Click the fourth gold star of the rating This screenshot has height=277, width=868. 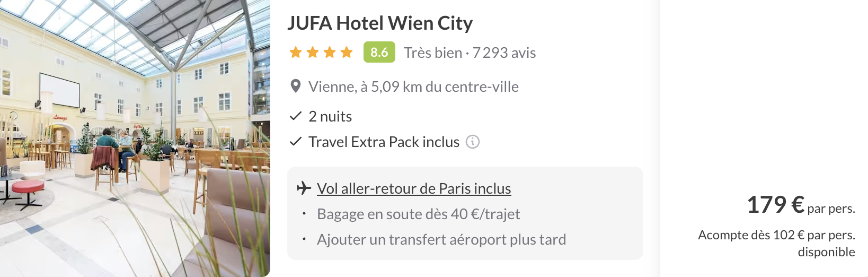(347, 52)
